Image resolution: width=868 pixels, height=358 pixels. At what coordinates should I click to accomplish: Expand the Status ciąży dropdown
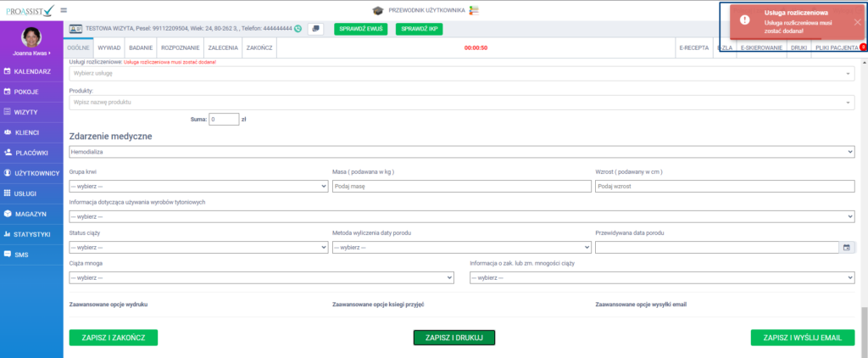198,248
